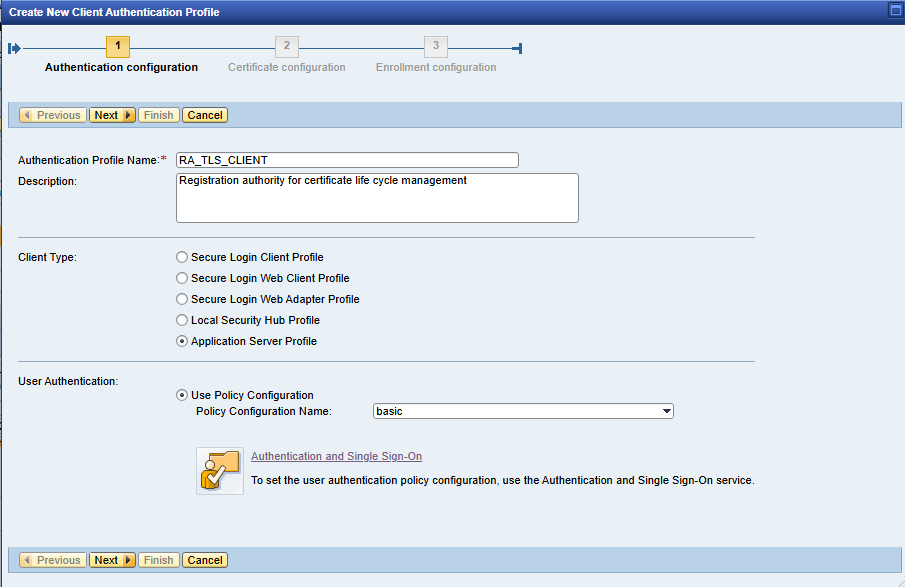The image size is (905, 587).
Task: Click the wizard roadmap end marker
Action: click(x=517, y=48)
